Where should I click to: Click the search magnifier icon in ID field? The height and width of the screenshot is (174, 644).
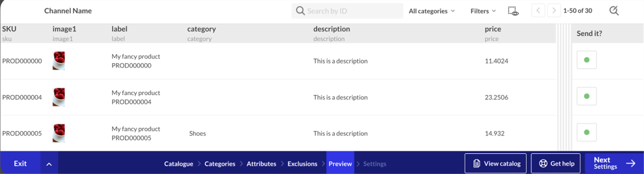click(300, 11)
